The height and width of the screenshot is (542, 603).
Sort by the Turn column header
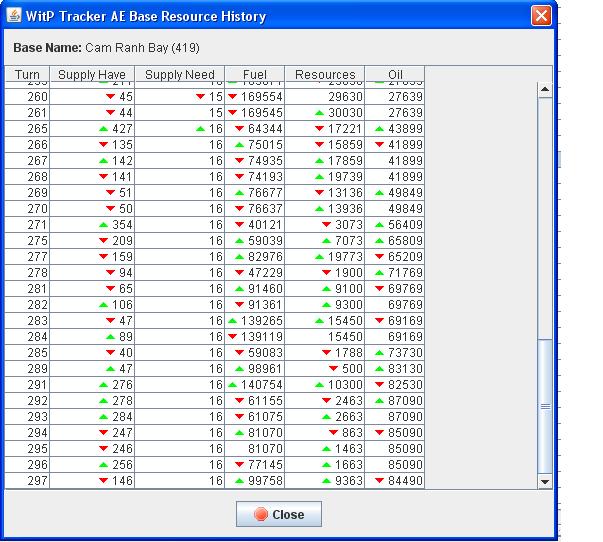click(27, 74)
